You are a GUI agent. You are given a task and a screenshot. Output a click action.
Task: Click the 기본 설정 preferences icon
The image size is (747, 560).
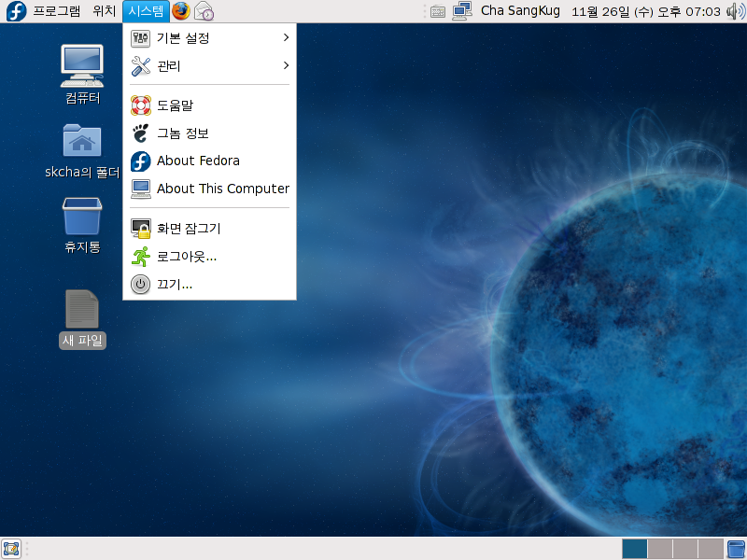(141, 38)
